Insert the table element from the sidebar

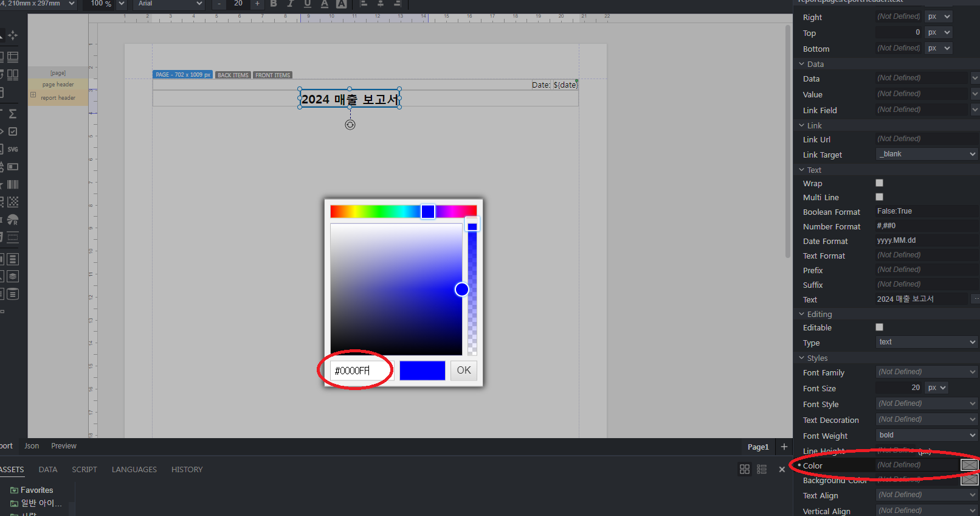tap(13, 57)
